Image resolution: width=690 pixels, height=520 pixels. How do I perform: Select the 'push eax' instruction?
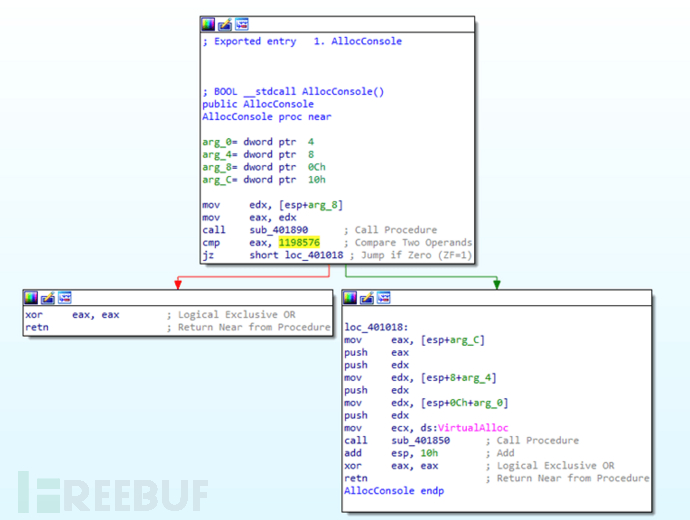(376, 352)
